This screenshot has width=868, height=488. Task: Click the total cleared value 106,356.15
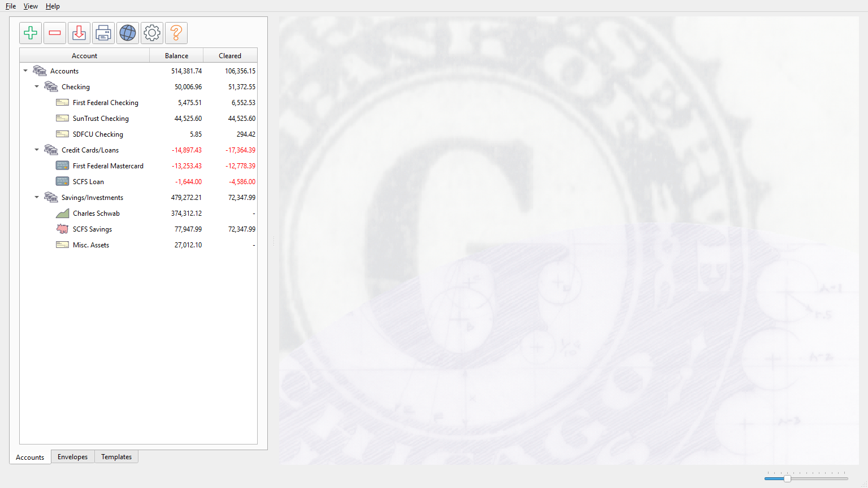(240, 71)
